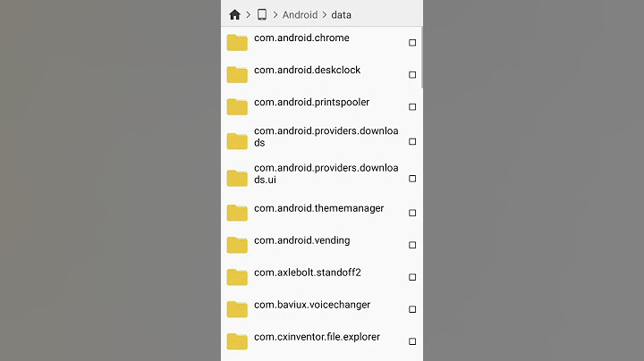
Task: Open the com.axlebolt.standoff2 folder icon
Action: click(x=237, y=277)
